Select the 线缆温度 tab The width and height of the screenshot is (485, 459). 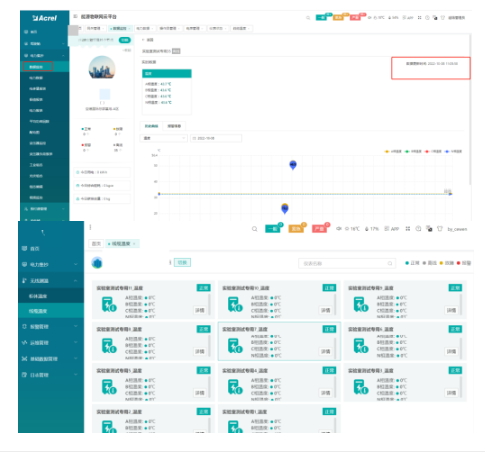[x=122, y=244]
